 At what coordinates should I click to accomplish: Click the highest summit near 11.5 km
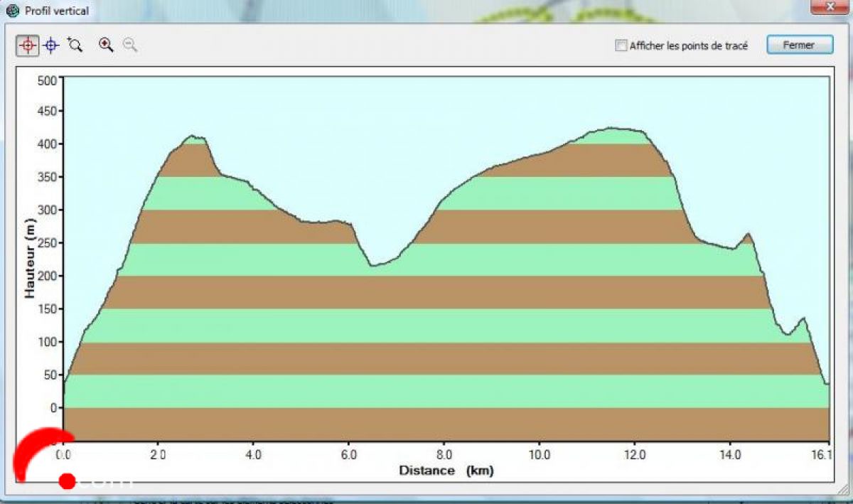pyautogui.click(x=611, y=129)
